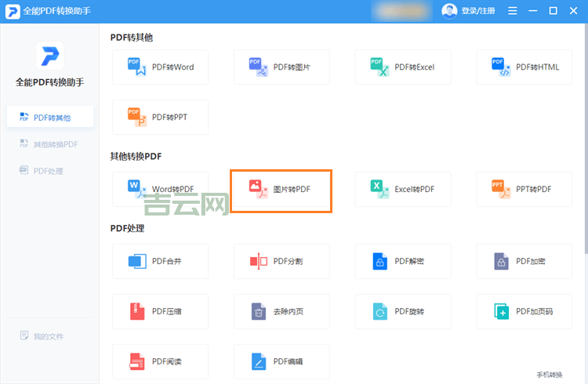The width and height of the screenshot is (588, 384).
Task: Switch to 其他转换PDF sidebar tab
Action: click(x=50, y=144)
